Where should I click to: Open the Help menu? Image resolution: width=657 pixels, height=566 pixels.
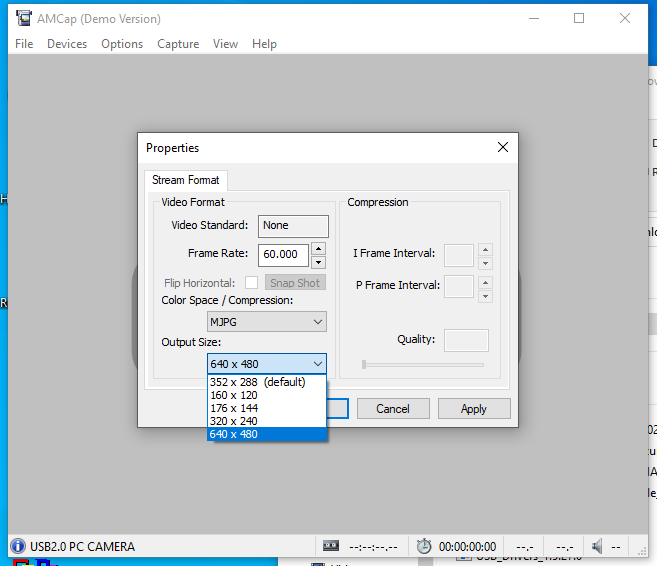click(264, 44)
